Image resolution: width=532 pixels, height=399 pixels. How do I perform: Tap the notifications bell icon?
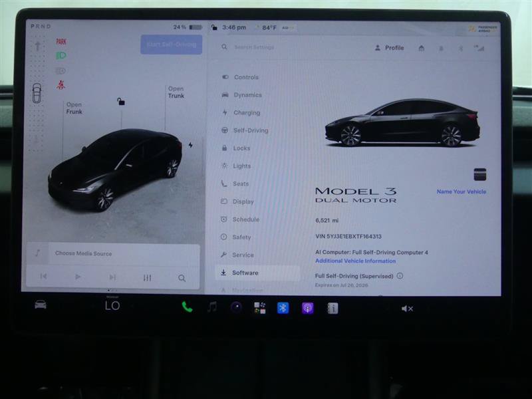tap(441, 49)
